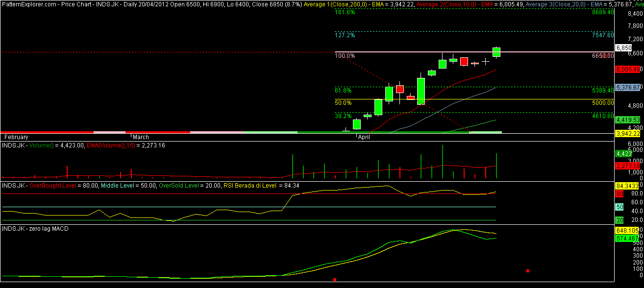Viewport: 644px width, 288px height.
Task: Click the 5,376.67 EMA value tag
Action: 628,87
